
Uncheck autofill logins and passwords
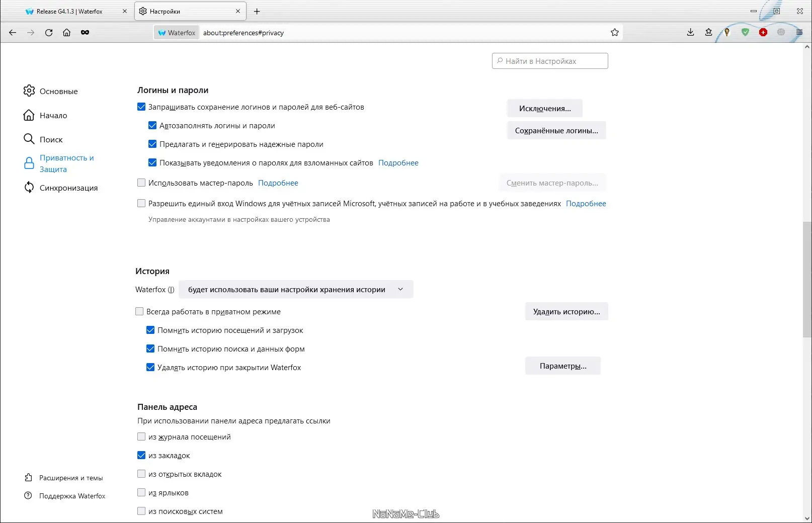[x=152, y=126]
